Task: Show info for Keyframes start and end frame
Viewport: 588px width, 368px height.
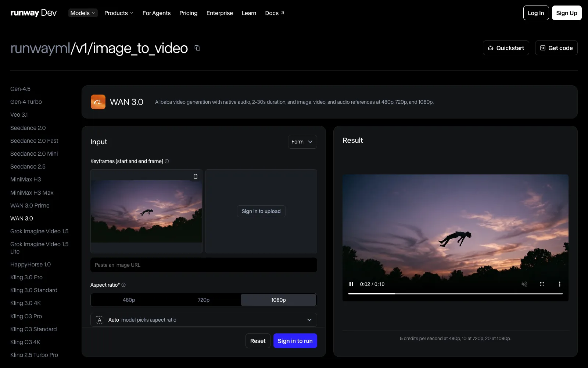Action: click(x=167, y=161)
